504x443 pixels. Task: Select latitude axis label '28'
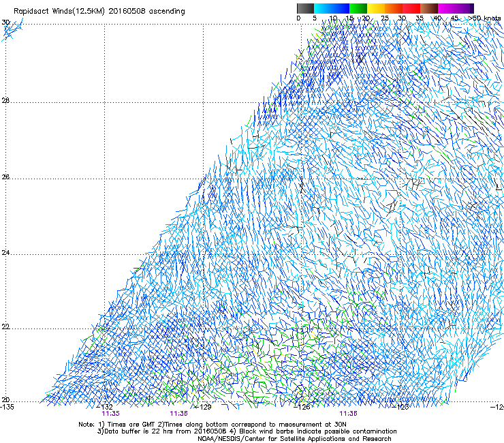5,101
